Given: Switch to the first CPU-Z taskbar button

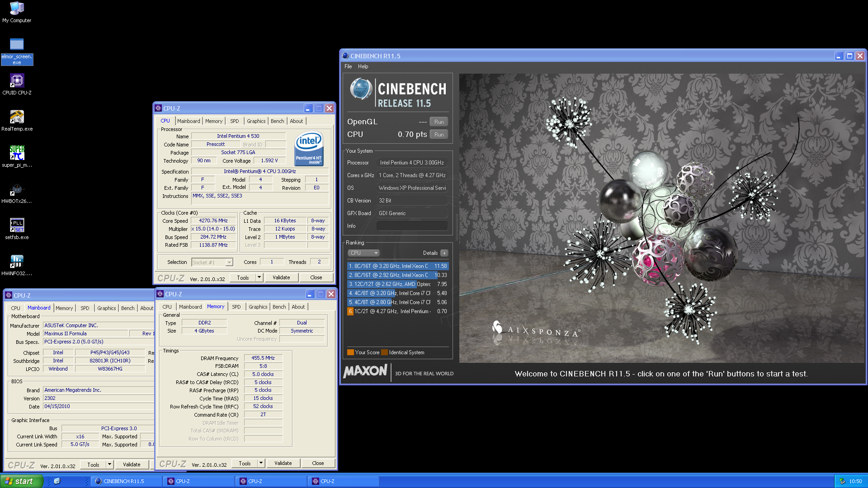Looking at the screenshot, I should click(199, 481).
